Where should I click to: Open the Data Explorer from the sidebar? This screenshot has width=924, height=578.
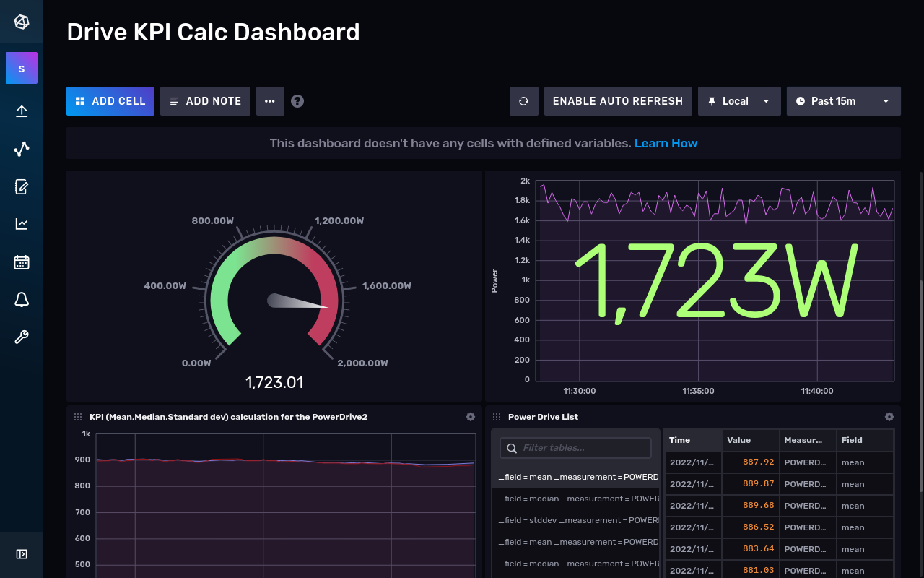click(x=21, y=149)
